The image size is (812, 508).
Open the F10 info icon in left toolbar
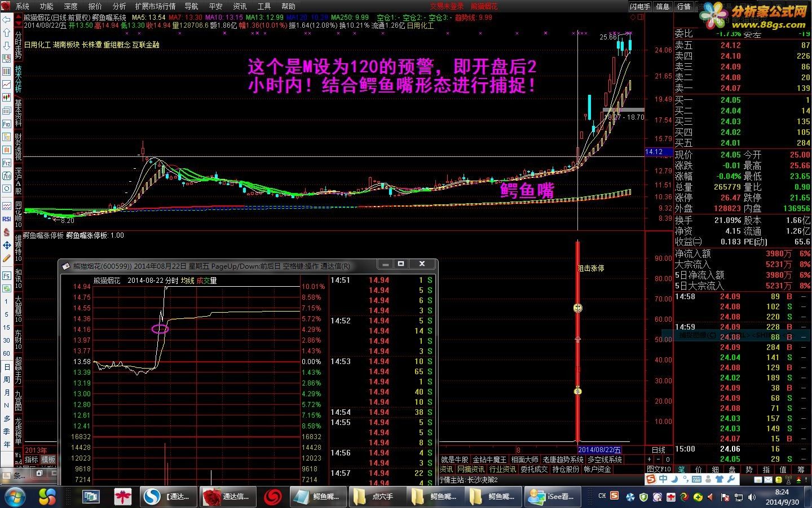tap(6, 124)
